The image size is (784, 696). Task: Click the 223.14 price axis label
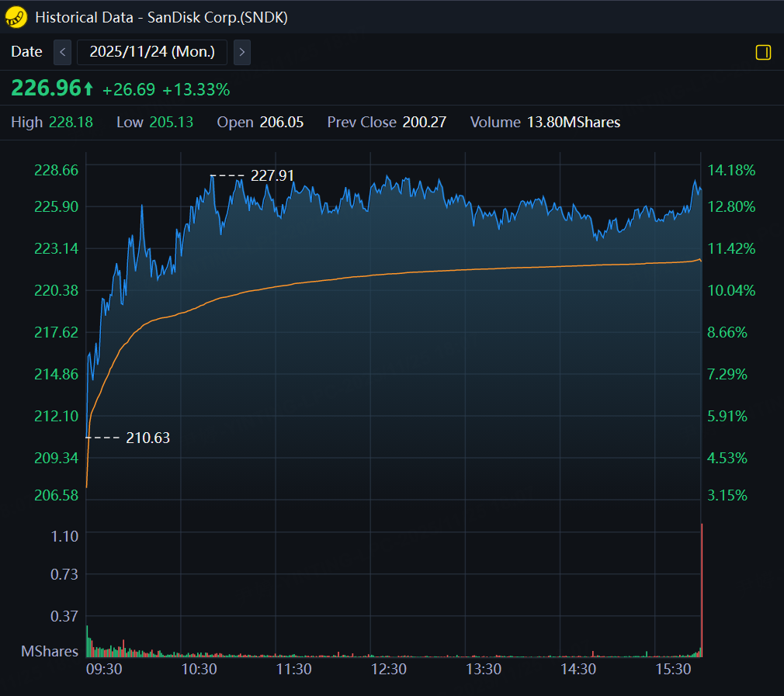tap(56, 249)
